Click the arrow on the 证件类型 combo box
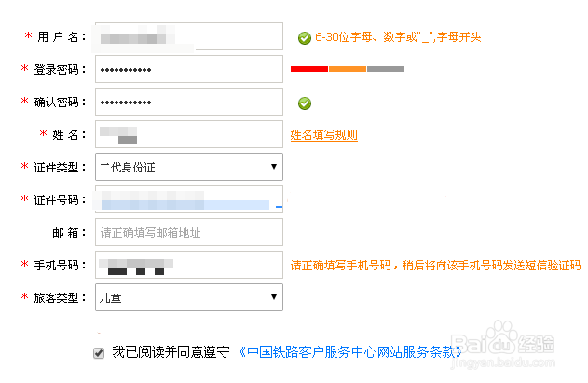Image resolution: width=588 pixels, height=383 pixels. tap(274, 167)
